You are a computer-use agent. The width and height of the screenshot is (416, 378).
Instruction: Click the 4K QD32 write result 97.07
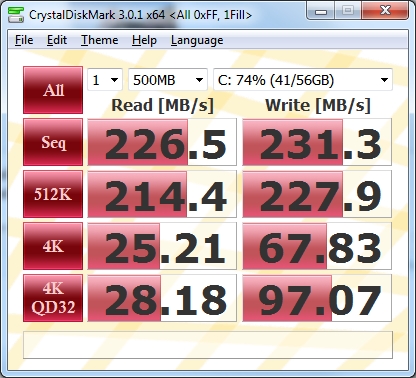tap(317, 298)
